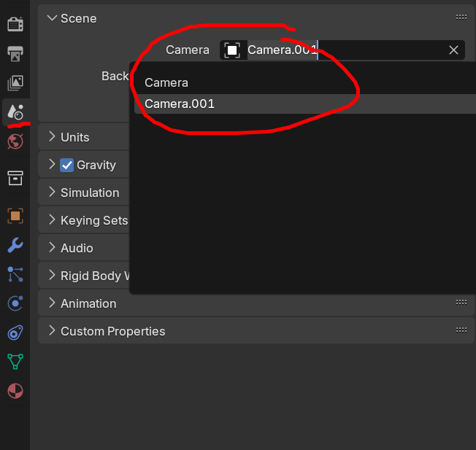Open the Scene properties tab

point(15,112)
